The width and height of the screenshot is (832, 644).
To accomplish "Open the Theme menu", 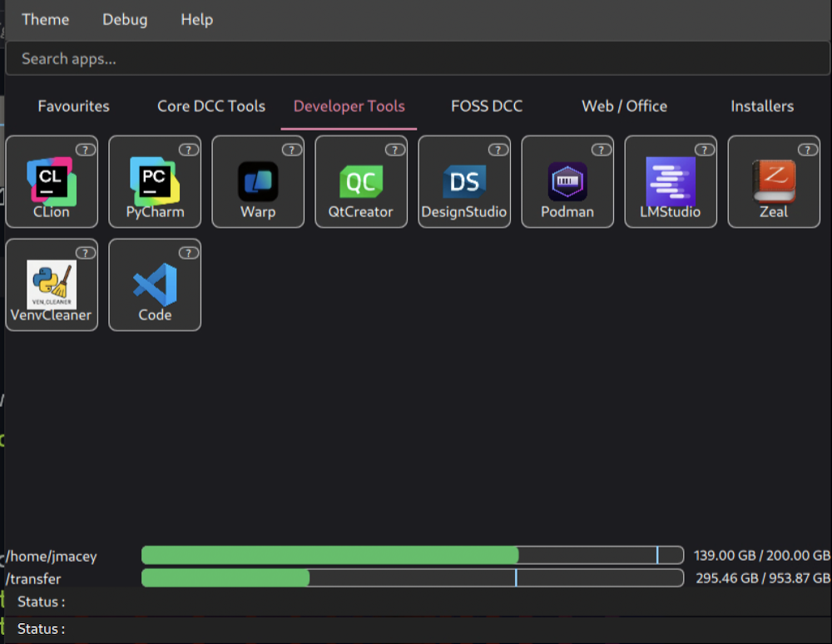I will (x=46, y=20).
